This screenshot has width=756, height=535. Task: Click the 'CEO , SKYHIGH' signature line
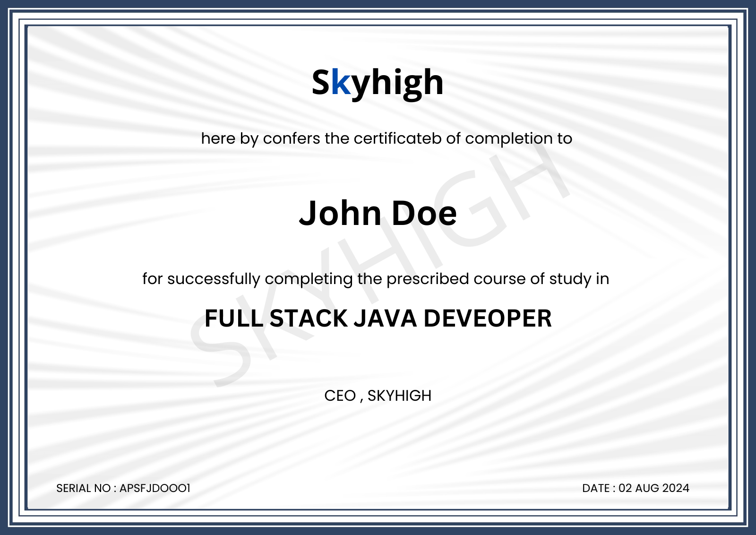coord(378,395)
